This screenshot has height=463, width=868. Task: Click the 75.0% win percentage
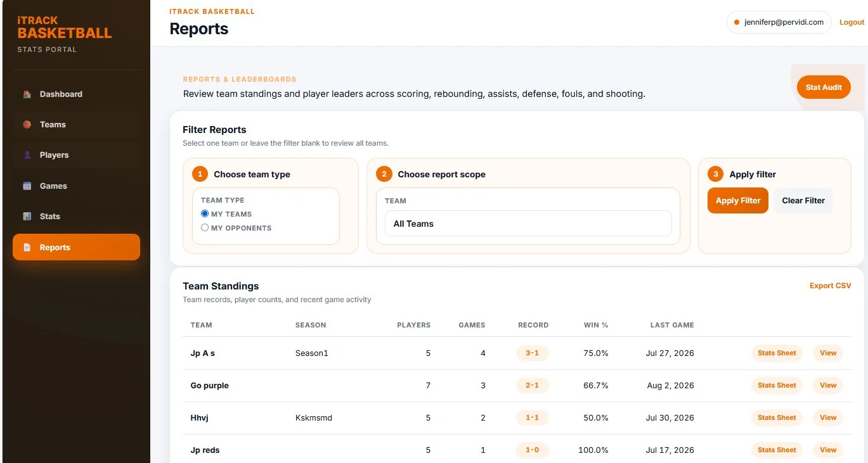[x=596, y=353]
